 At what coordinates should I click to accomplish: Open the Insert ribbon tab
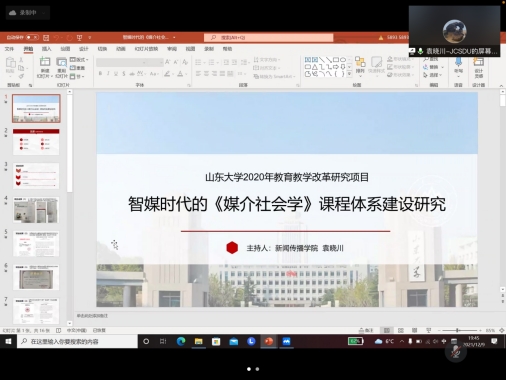click(46, 49)
